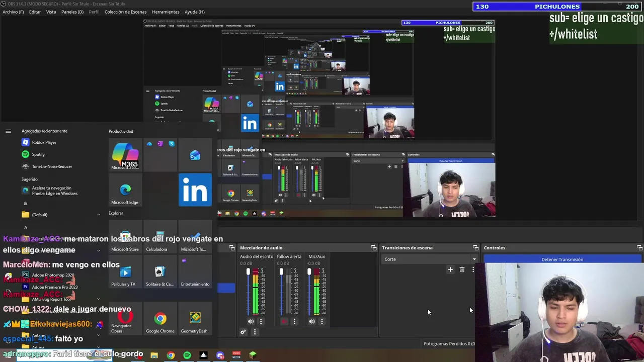644x362 pixels.
Task: Open the Solitaire tile
Action: click(x=159, y=272)
